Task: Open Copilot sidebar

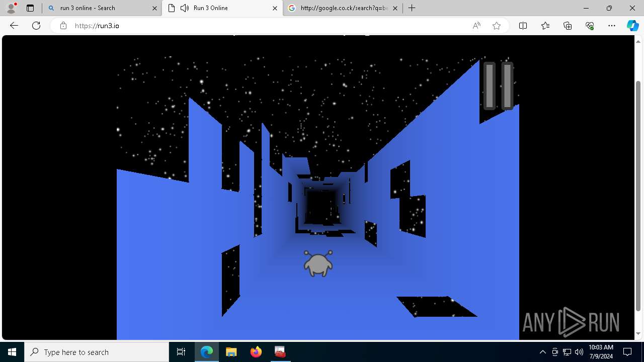Action: tap(632, 26)
